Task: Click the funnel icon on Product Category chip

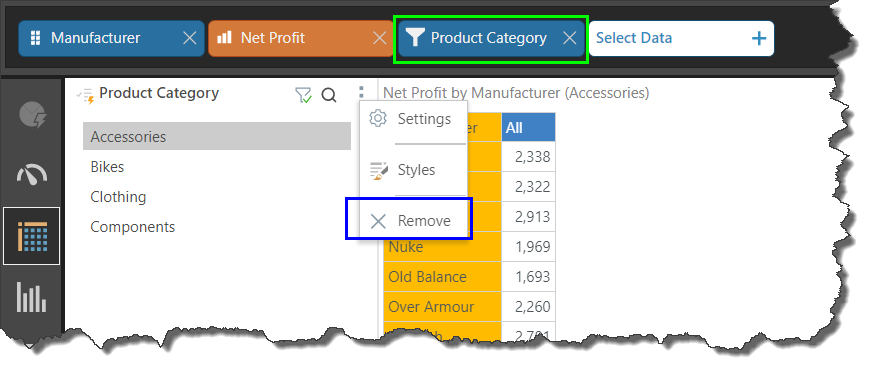Action: [415, 38]
